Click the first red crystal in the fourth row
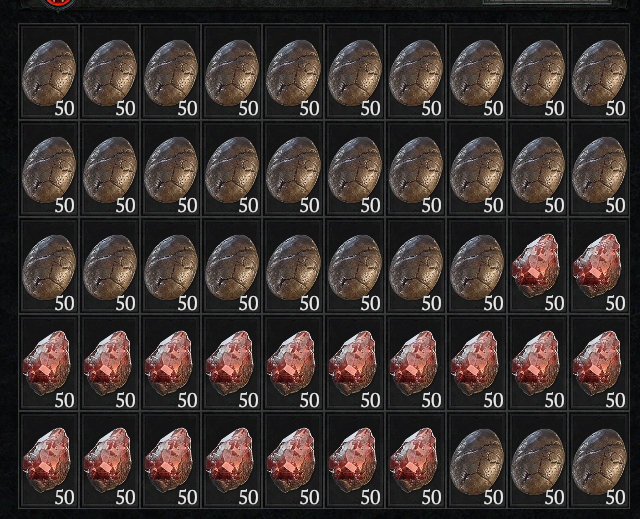The image size is (640, 519). tap(49, 363)
